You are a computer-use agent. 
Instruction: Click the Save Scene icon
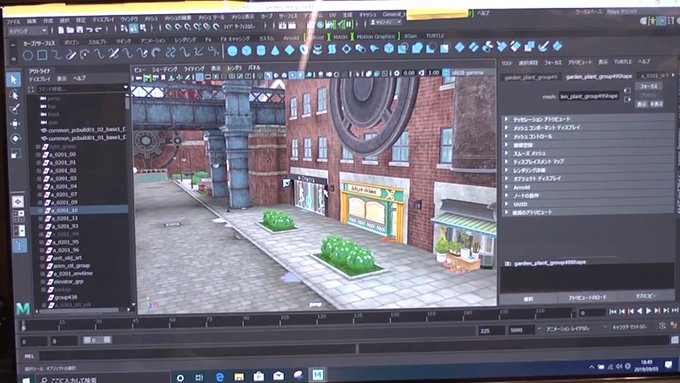[x=80, y=30]
